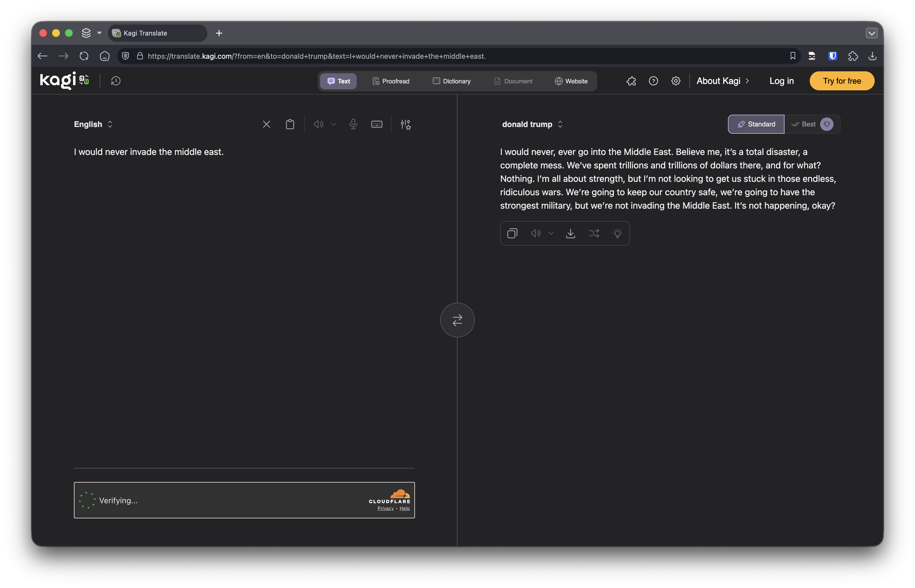The image size is (915, 588).
Task: Download the translation result
Action: (570, 233)
